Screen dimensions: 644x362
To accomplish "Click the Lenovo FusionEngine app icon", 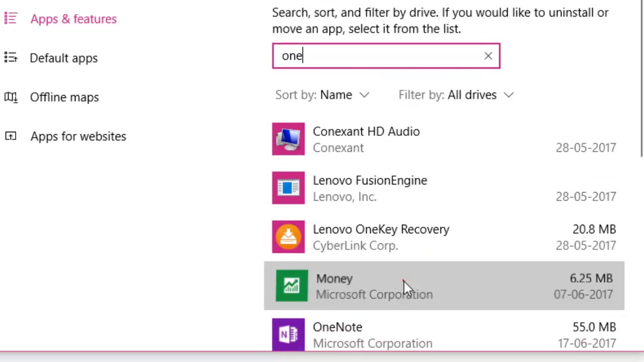I will pos(288,188).
